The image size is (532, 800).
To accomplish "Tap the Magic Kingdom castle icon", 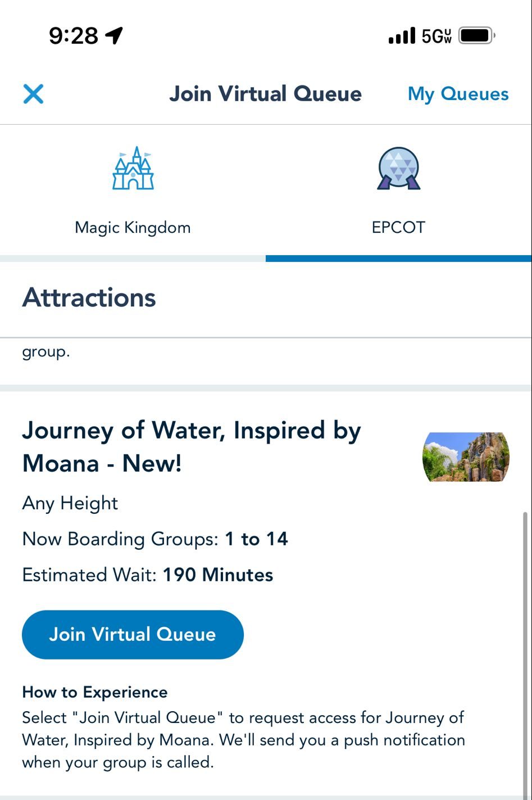I will click(x=133, y=168).
